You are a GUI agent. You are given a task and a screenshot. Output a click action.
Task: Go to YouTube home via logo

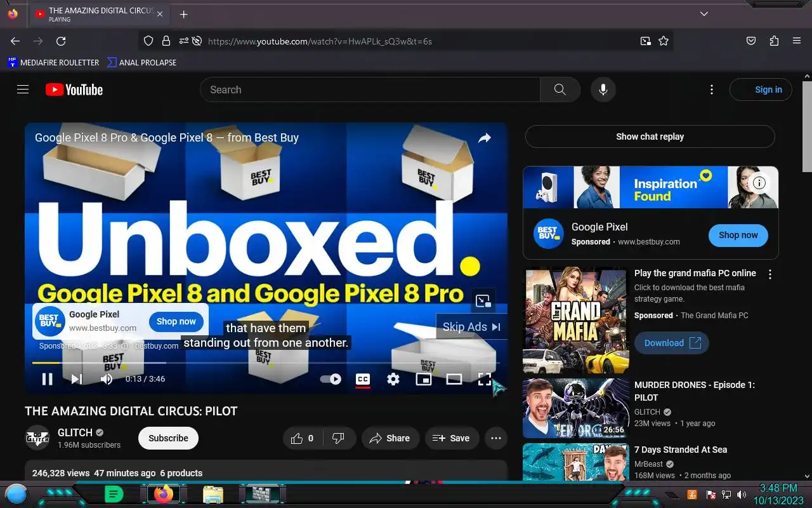tap(74, 90)
